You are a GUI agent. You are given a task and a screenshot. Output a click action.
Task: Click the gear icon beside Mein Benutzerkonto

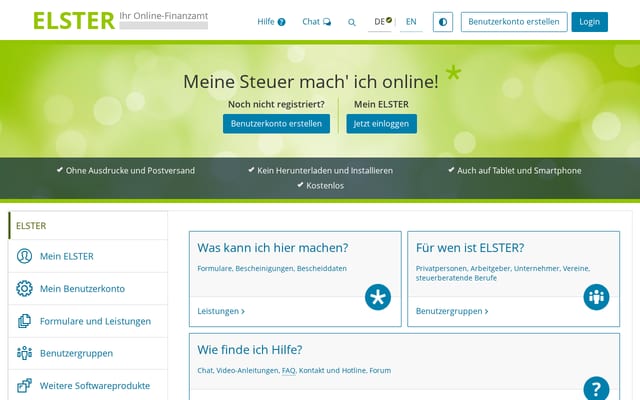24,289
